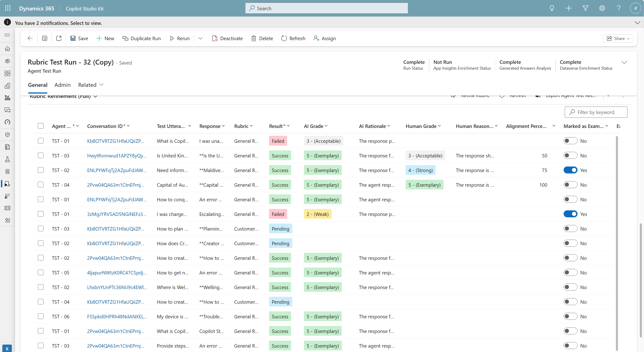Click the back arrow in command bar
The height and width of the screenshot is (352, 644).
pos(30,38)
